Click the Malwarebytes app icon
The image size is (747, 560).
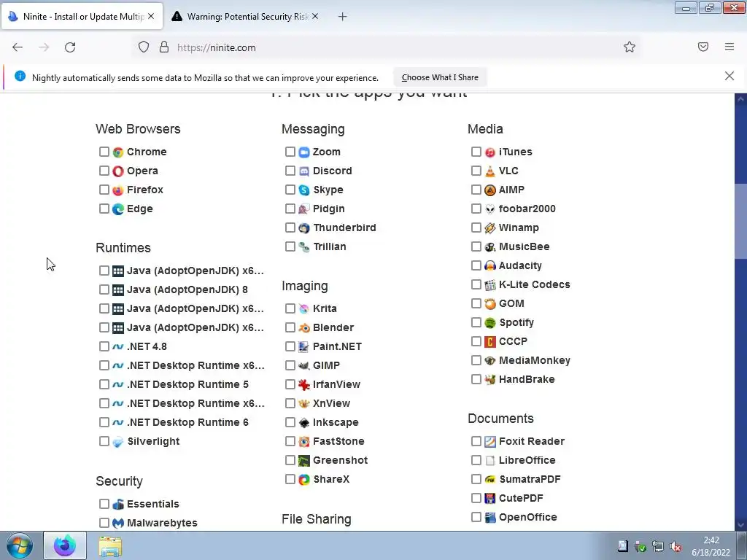coord(118,524)
